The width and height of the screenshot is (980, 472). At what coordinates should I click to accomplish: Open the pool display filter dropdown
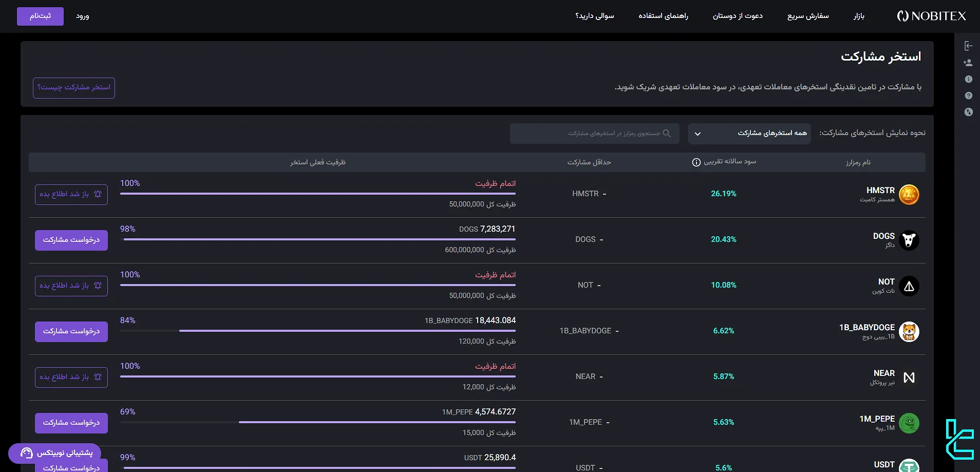coord(749,134)
